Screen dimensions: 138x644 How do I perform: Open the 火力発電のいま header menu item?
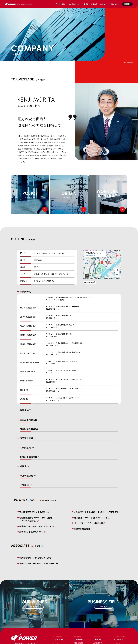click(x=74, y=4)
